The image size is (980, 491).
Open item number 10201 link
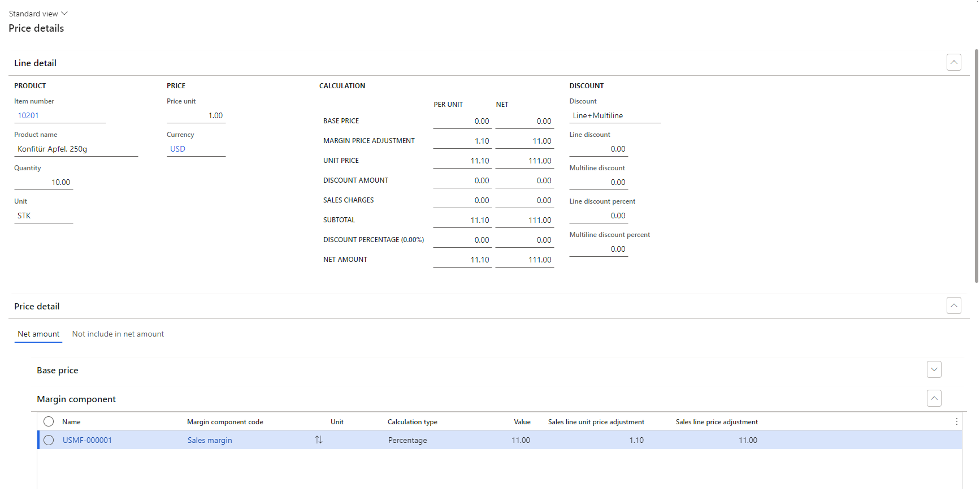[28, 115]
